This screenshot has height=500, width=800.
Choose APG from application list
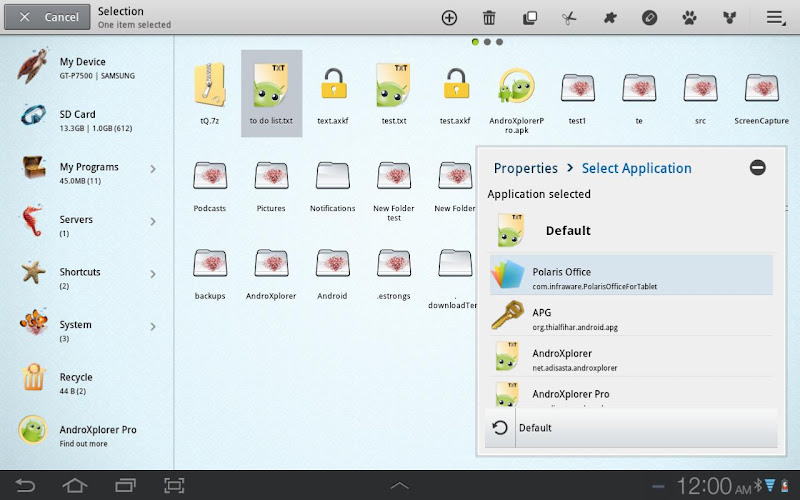(x=631, y=316)
